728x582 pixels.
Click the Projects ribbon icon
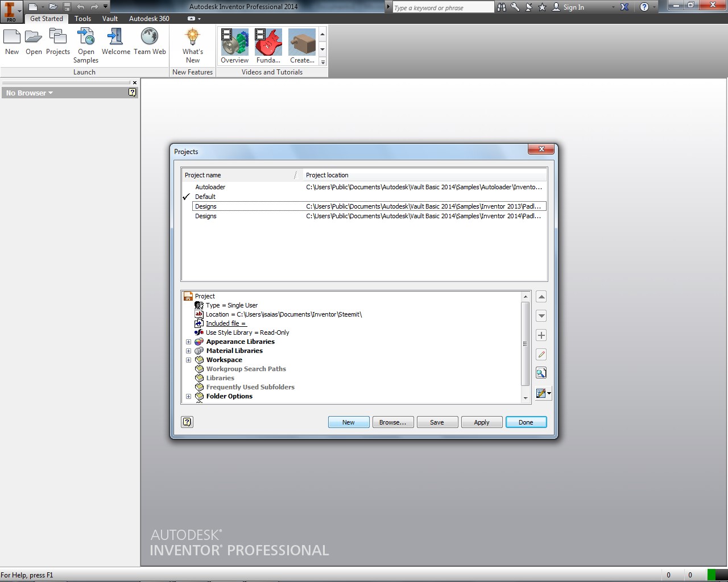pyautogui.click(x=58, y=42)
